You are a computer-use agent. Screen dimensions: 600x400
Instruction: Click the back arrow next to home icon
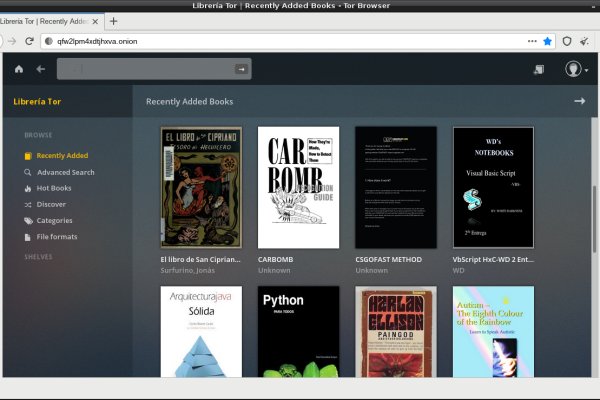(41, 69)
